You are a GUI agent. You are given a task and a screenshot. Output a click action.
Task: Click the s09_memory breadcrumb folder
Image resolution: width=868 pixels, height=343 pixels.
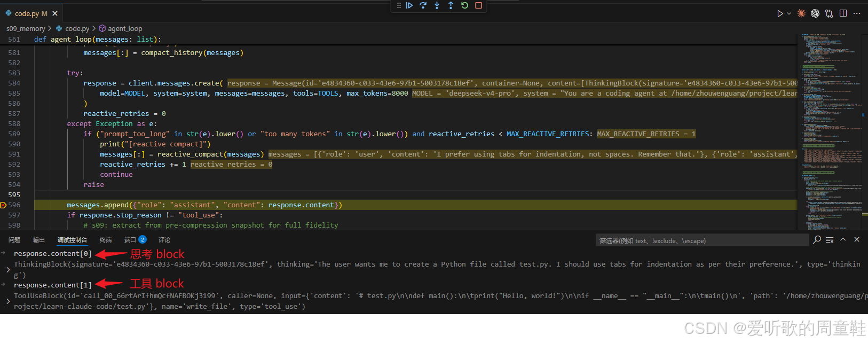click(x=26, y=28)
